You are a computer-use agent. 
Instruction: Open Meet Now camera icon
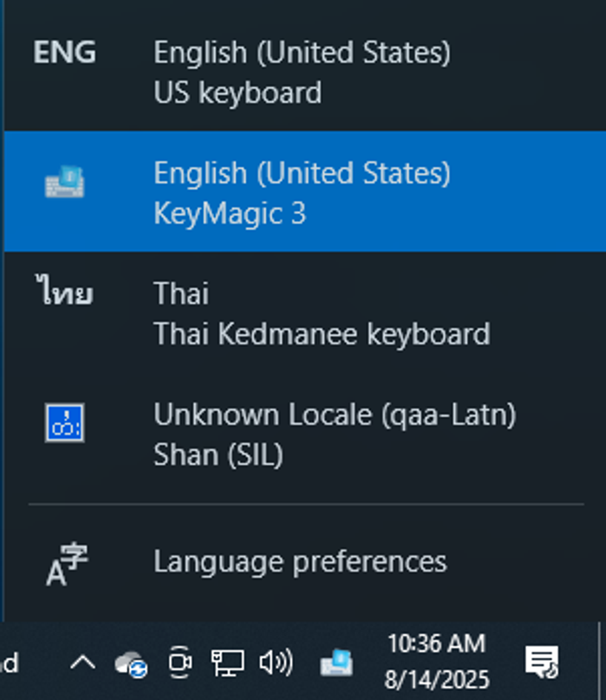click(x=180, y=662)
